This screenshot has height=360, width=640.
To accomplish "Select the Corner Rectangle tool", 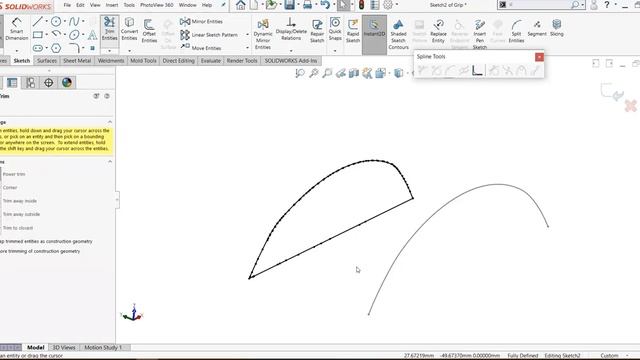I will pos(38,35).
